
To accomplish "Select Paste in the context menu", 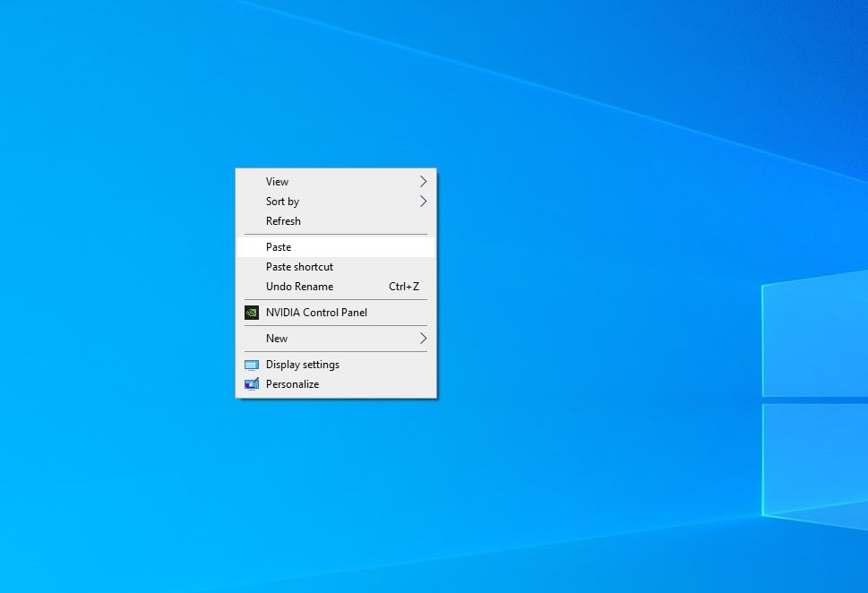I will click(x=335, y=247).
